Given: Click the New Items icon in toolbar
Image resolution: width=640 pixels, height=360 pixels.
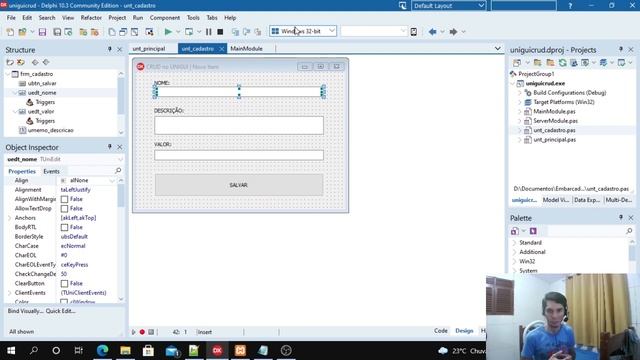Looking at the screenshot, I should click(10, 31).
